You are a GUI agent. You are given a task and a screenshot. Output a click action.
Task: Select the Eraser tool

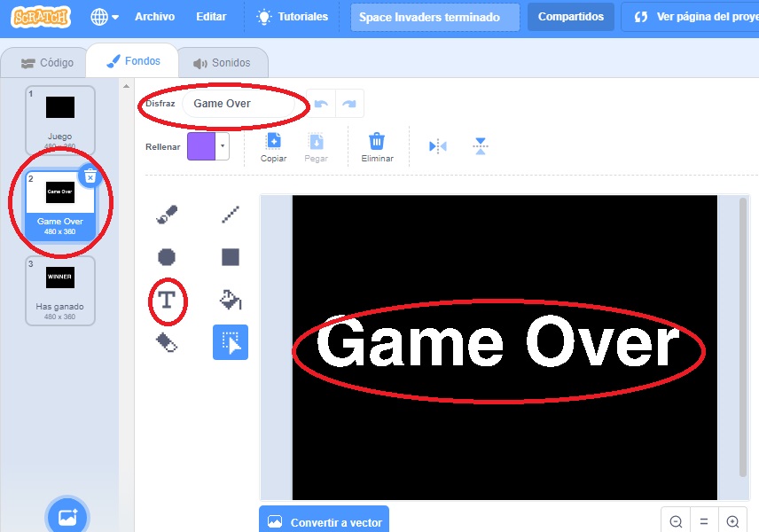167,343
